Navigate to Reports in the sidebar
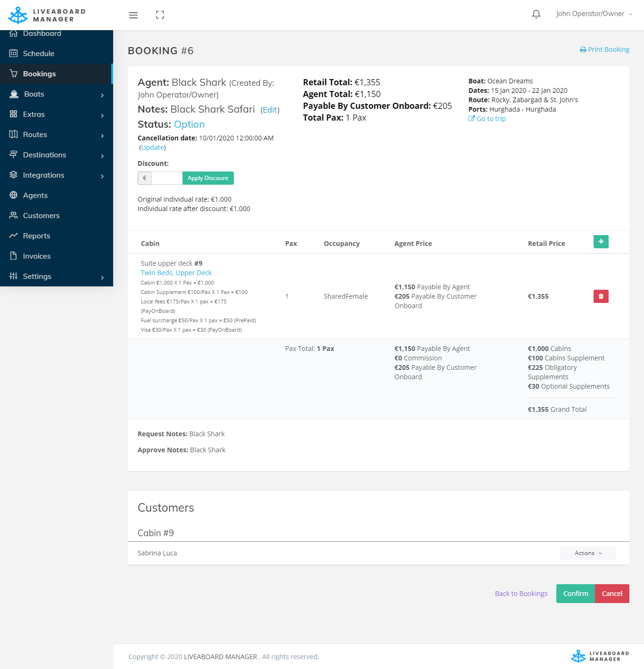This screenshot has height=669, width=644. 36,236
